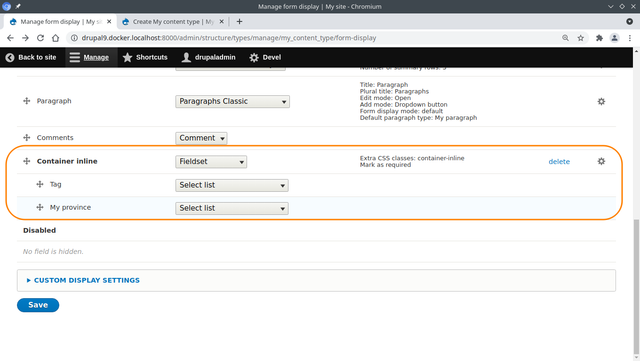Screen dimensions: 640x361
Task: Go back in browser history
Action: tap(10, 38)
